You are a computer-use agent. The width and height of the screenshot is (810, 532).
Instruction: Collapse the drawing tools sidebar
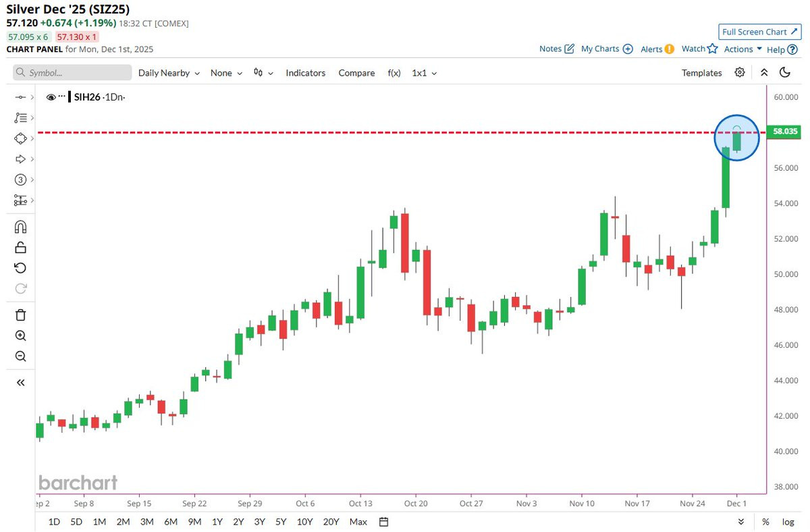(x=20, y=383)
